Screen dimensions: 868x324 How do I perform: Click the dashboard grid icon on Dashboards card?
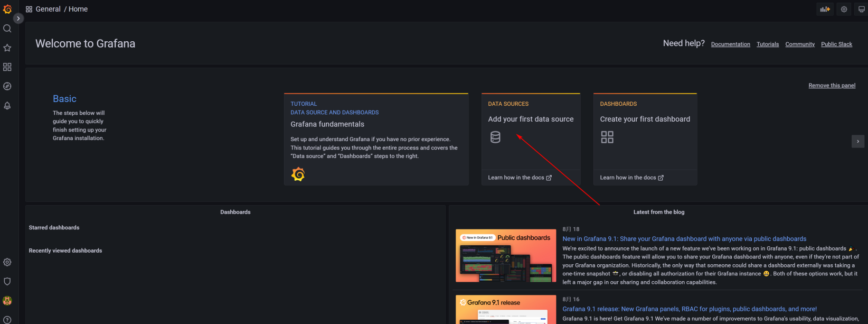[607, 137]
